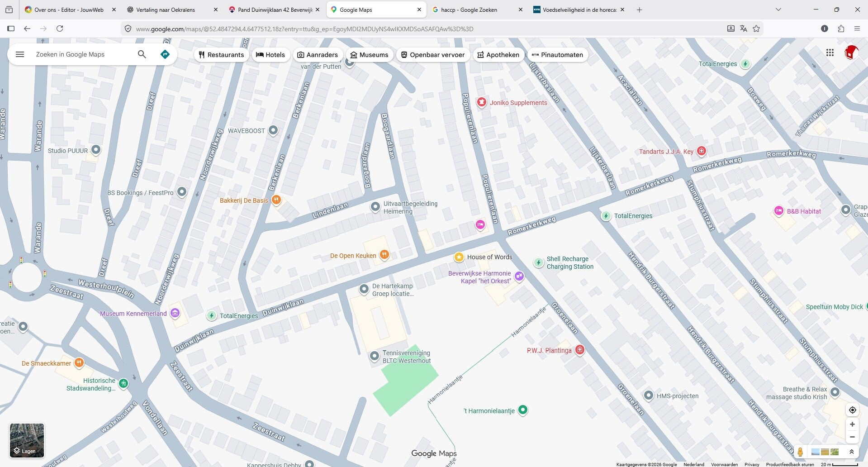Open the starred House of Words pin
The image size is (868, 467).
click(x=459, y=257)
